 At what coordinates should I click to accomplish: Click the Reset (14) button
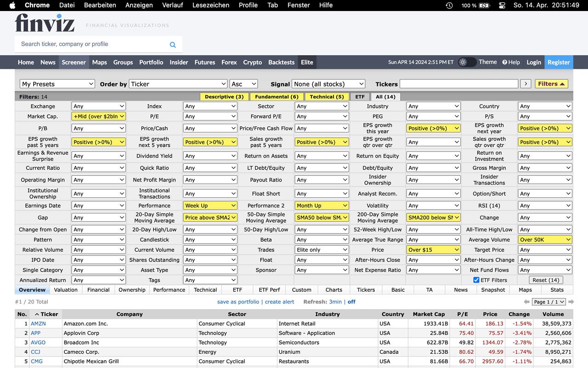pos(546,280)
